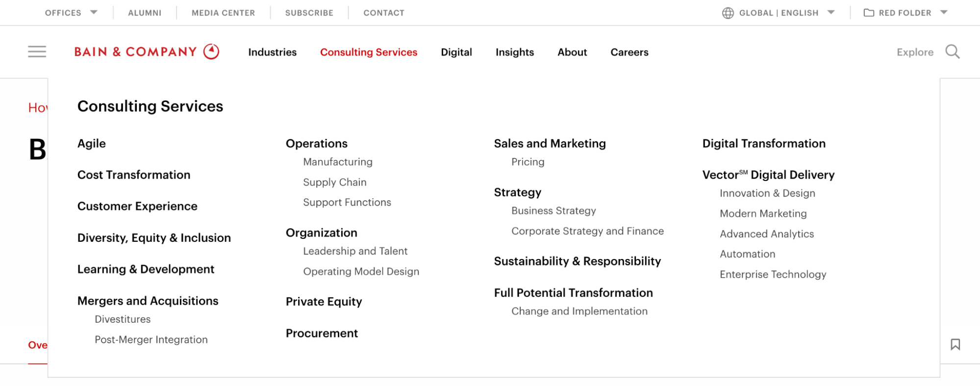Viewport: 980px width, 386px height.
Task: Click the bookmark icon on the right edge
Action: (955, 344)
